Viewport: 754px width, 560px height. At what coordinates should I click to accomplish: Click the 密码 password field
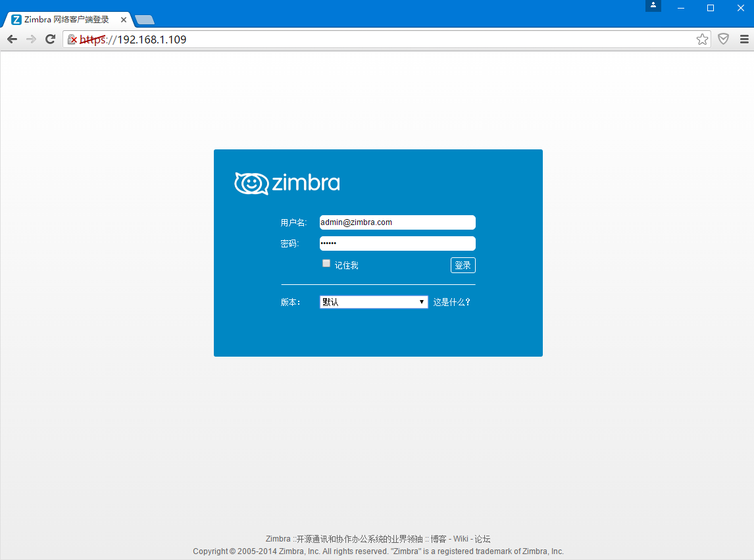[397, 243]
